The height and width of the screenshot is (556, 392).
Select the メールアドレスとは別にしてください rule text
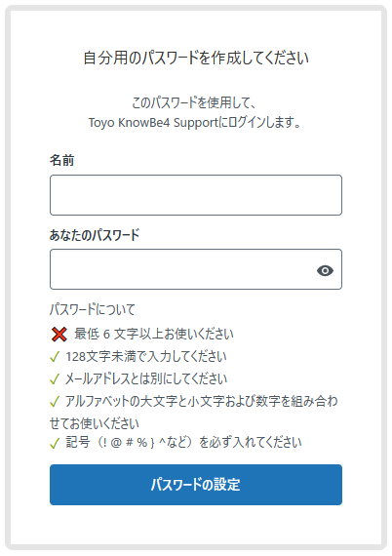point(146,379)
